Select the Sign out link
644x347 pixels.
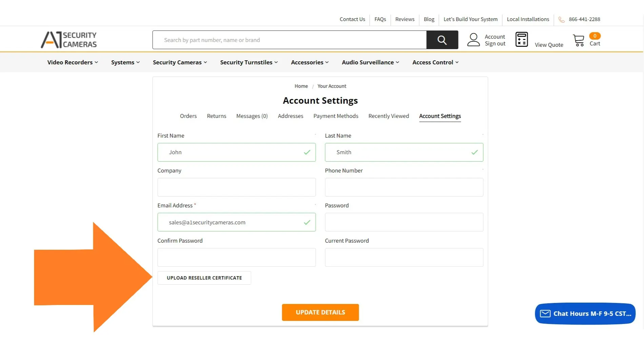tap(495, 43)
